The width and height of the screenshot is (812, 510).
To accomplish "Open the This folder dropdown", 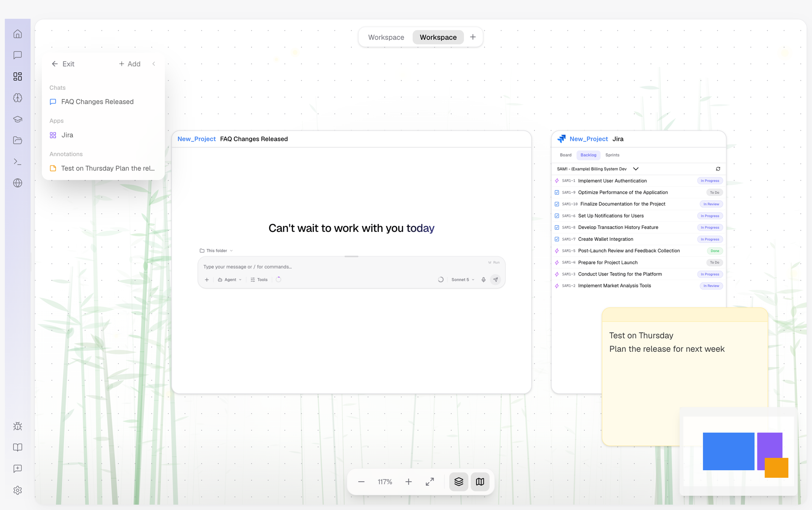I will click(216, 251).
